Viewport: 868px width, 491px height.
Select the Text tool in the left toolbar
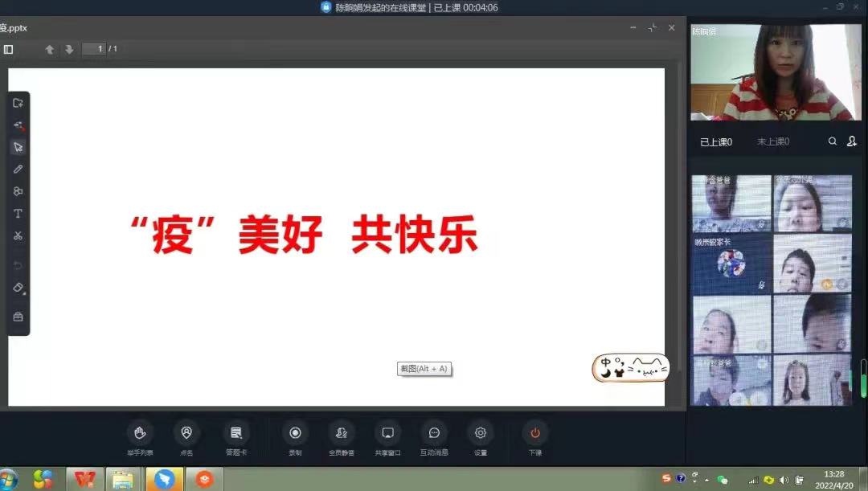(x=18, y=213)
